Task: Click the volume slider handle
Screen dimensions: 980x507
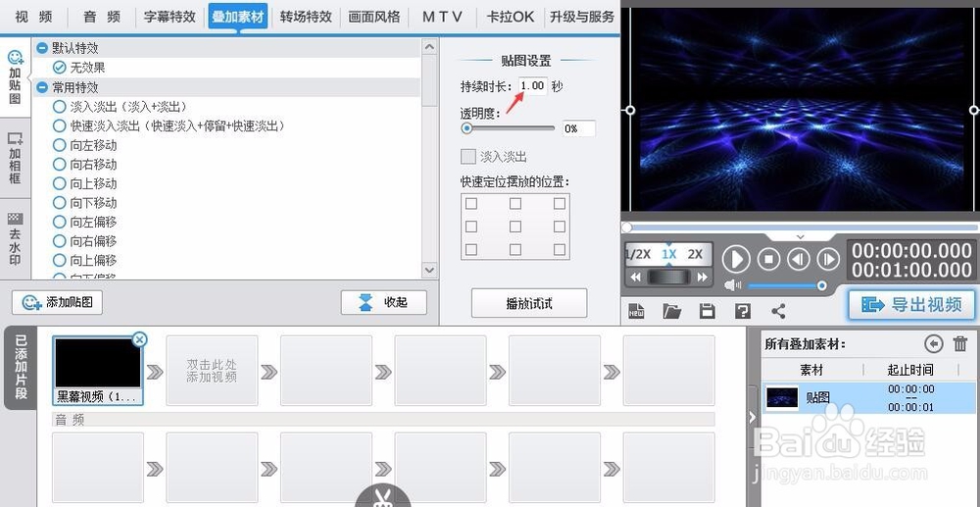Action: 822,285
